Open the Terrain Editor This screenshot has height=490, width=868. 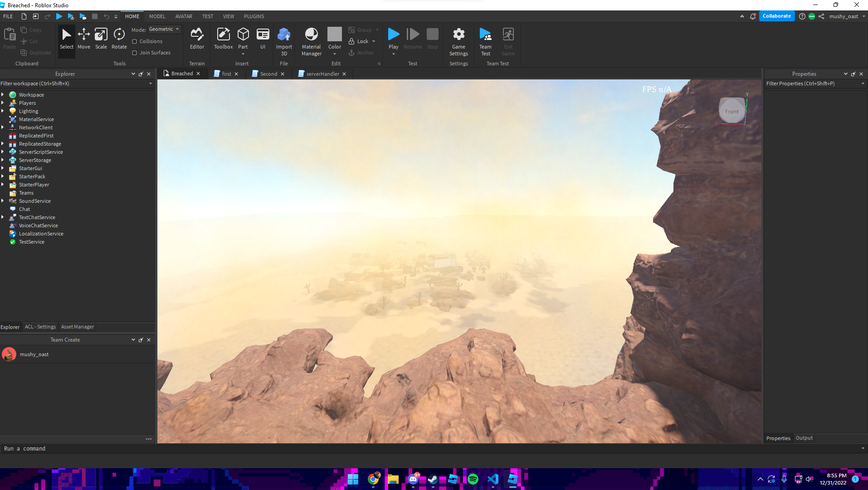point(197,39)
